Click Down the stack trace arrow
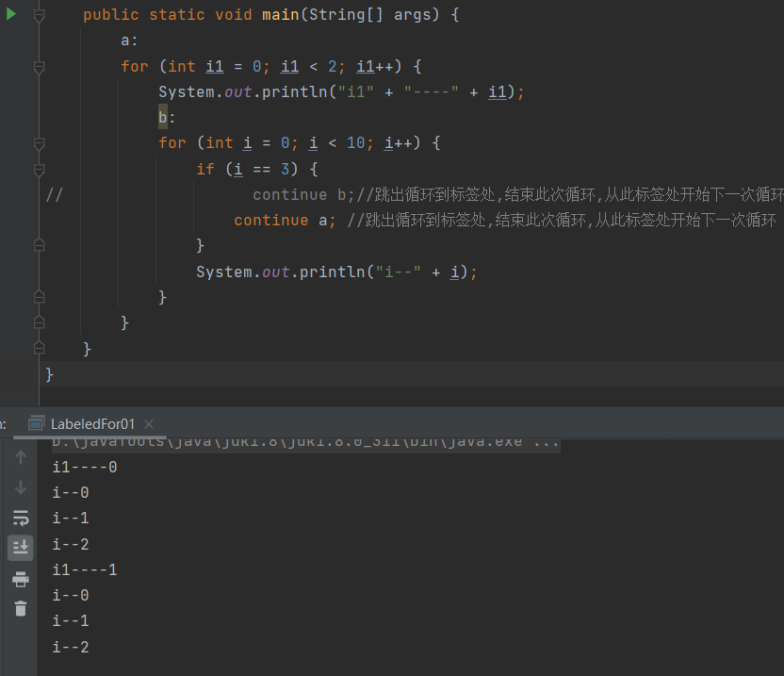 (21, 486)
